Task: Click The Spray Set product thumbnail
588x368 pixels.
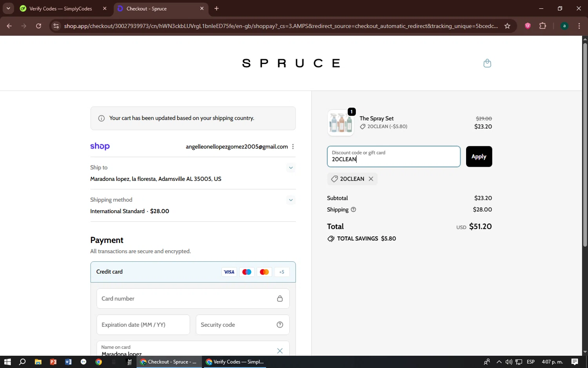Action: pyautogui.click(x=341, y=123)
